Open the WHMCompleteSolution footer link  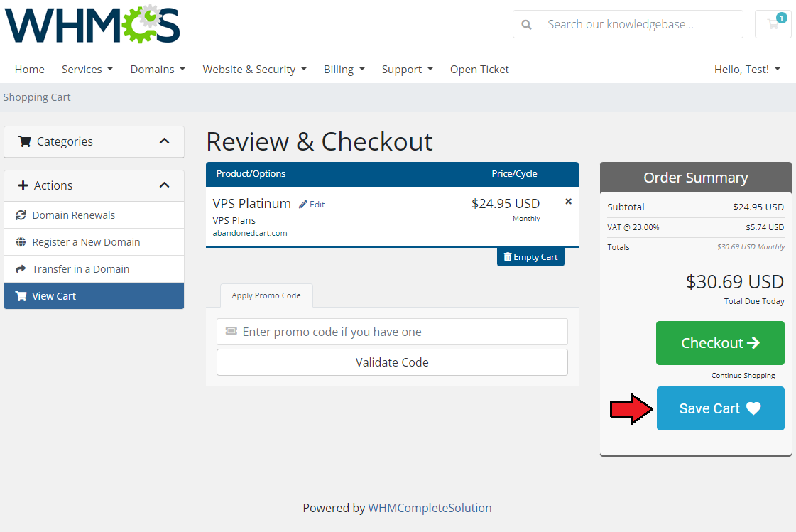point(430,508)
